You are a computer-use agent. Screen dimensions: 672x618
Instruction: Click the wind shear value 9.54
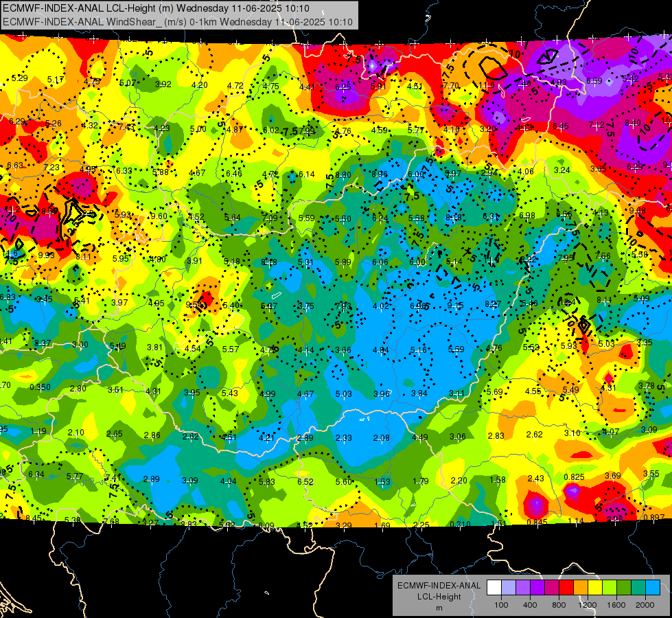(194, 304)
